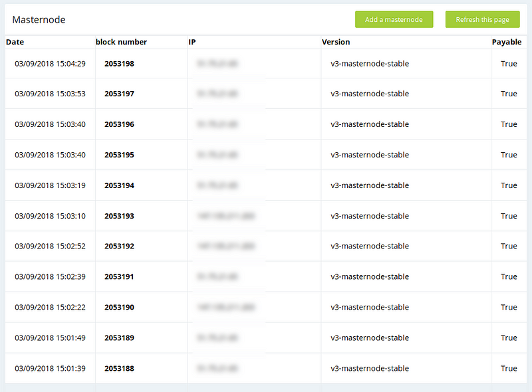Click v3-masternode-stable in block 2053189 row
This screenshot has height=392, width=532.
point(370,338)
